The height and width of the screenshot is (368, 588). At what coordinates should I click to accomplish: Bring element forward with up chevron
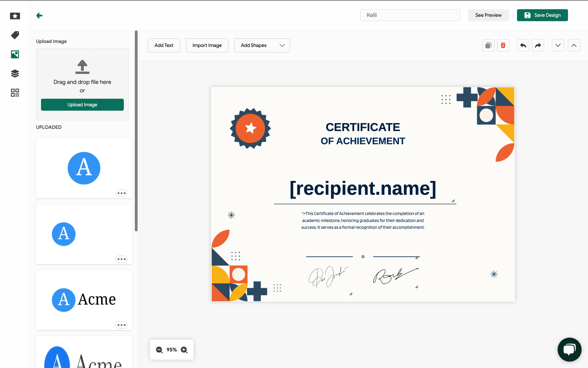coord(574,45)
